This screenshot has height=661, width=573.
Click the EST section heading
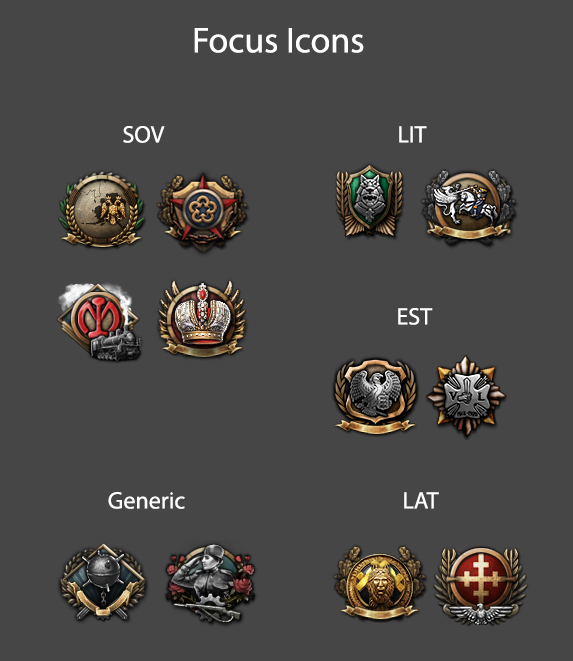tap(414, 317)
